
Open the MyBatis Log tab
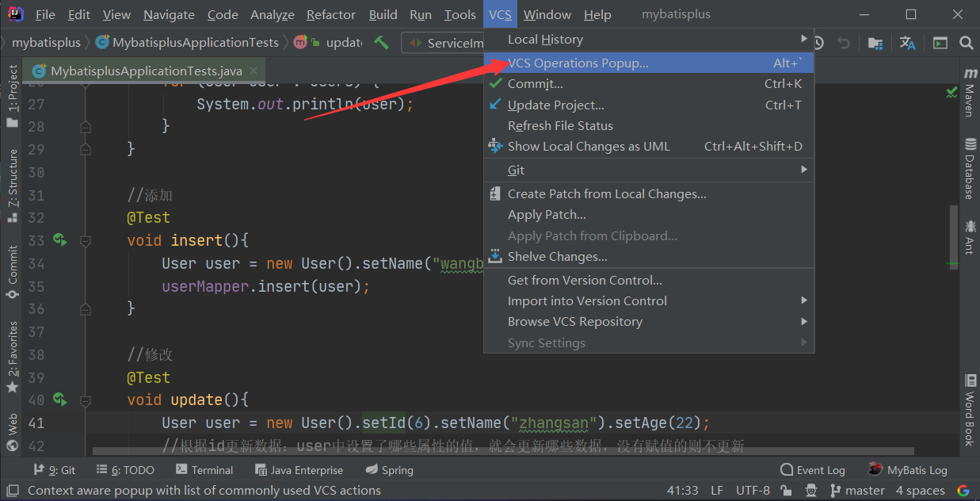point(907,470)
